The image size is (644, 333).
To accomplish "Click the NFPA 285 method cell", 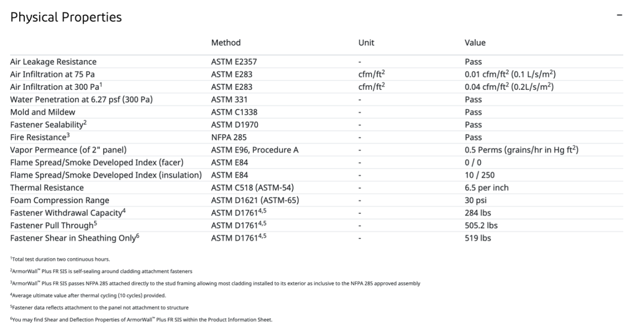I will tap(229, 137).
